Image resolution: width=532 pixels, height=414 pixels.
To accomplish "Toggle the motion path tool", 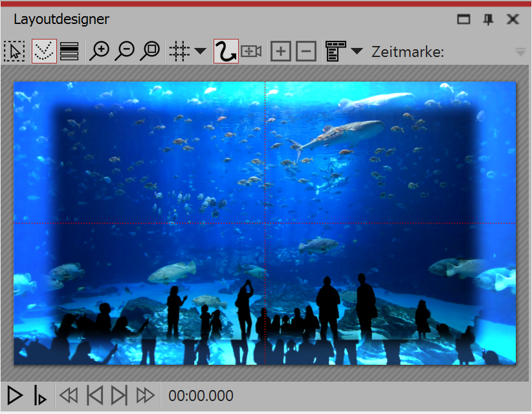I will point(226,51).
